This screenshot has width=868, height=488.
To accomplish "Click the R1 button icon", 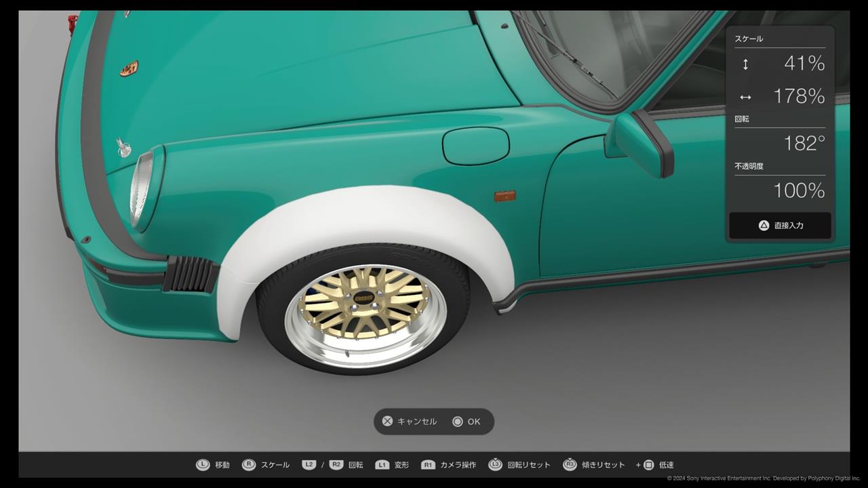I will click(x=428, y=465).
